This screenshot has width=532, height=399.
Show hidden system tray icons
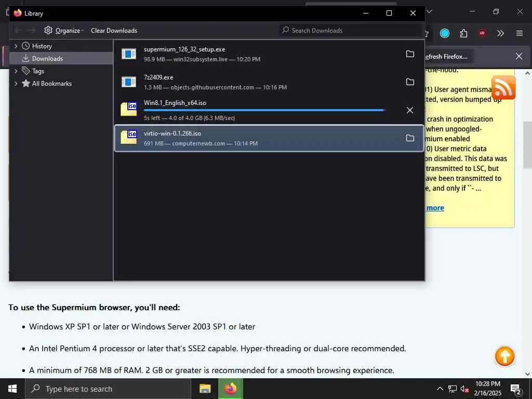tap(440, 389)
